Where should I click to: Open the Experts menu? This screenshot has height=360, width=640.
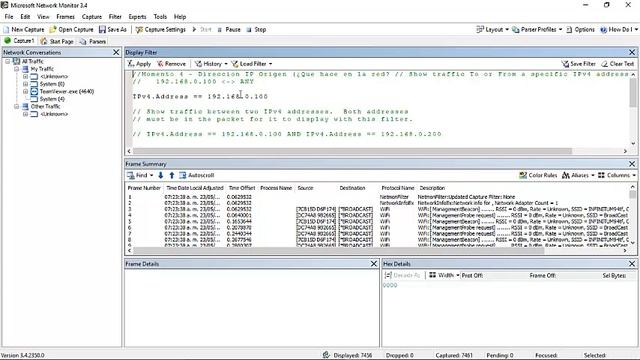pos(137,17)
